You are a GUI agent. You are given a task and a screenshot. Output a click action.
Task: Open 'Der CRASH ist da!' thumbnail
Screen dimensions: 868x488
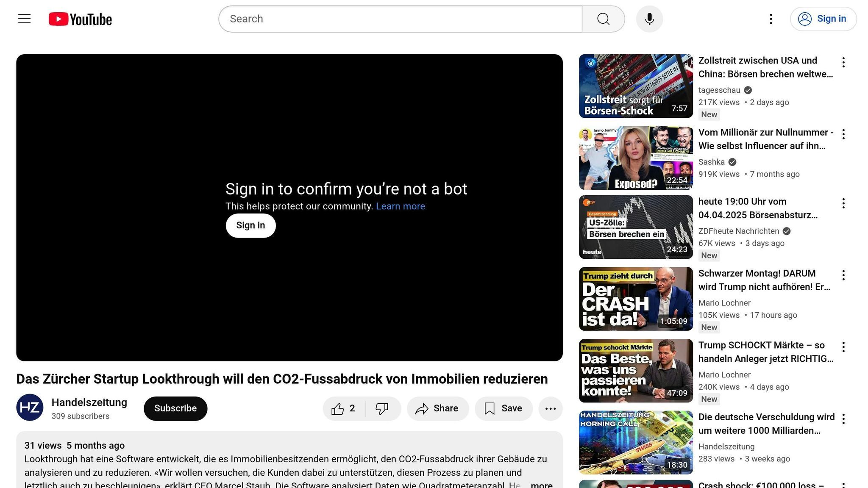coord(636,299)
